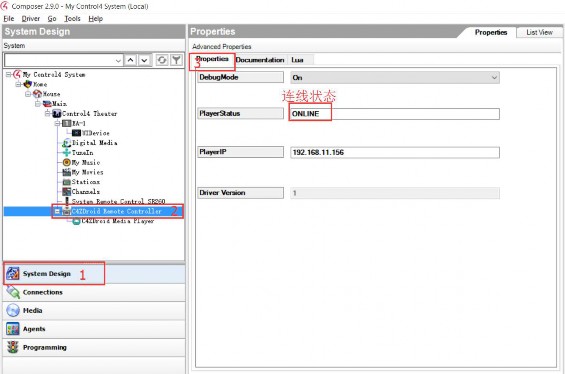Select the Digital Media icon
The height and width of the screenshot is (374, 565).
[67, 143]
